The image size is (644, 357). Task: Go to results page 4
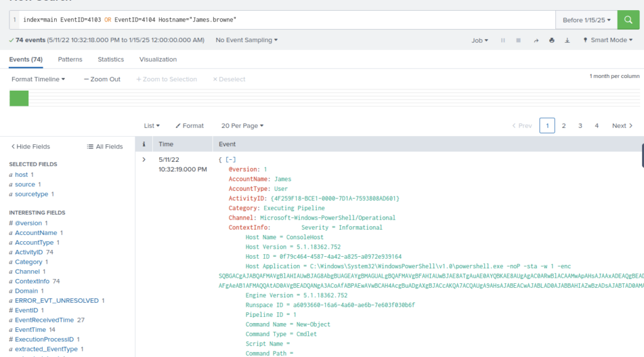point(597,125)
